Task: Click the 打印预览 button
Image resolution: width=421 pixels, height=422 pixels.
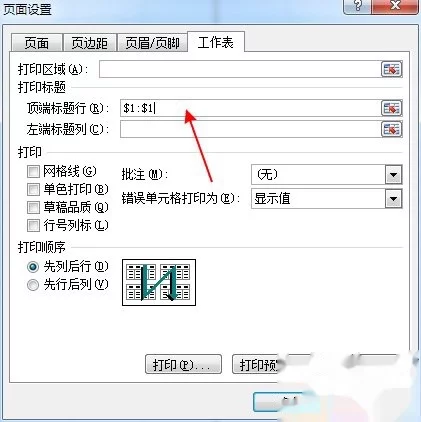Action: [257, 364]
